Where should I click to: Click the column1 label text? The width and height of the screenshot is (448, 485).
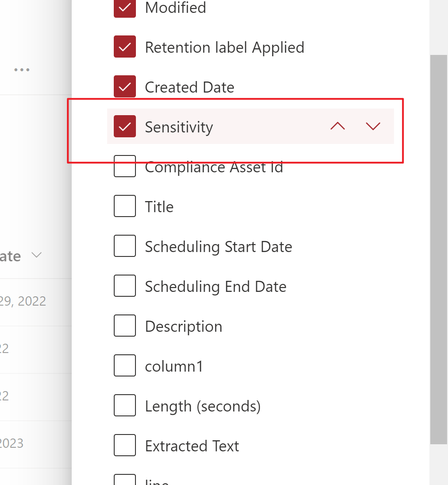(174, 367)
